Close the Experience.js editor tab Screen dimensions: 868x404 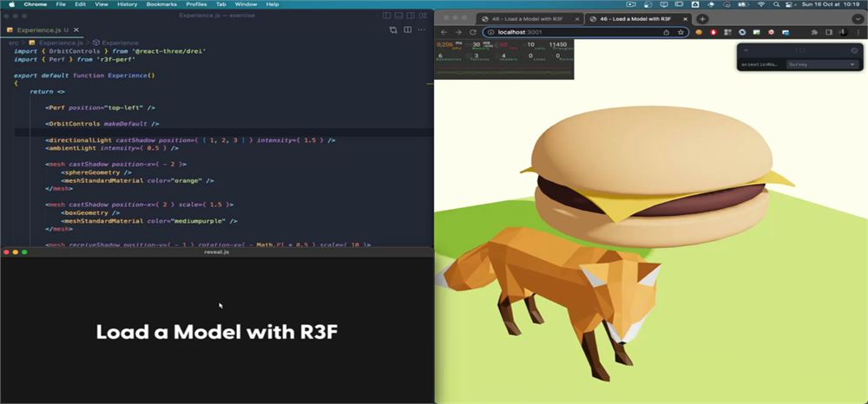[76, 29]
